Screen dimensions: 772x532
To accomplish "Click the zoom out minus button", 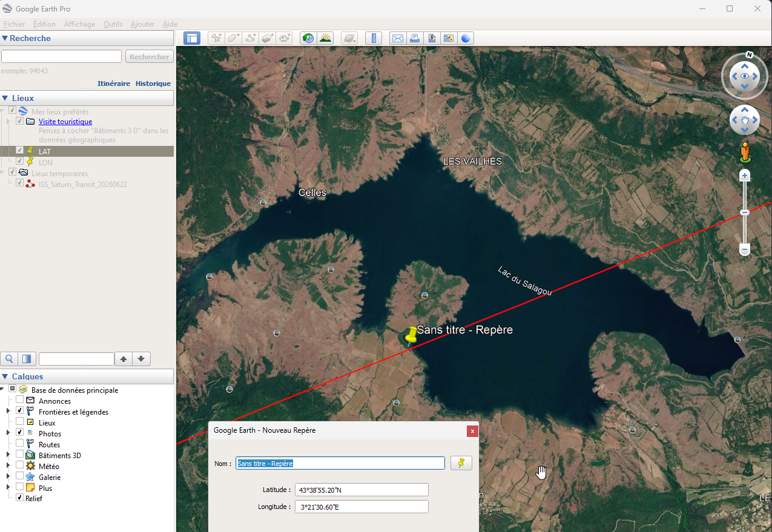I will coord(745,249).
